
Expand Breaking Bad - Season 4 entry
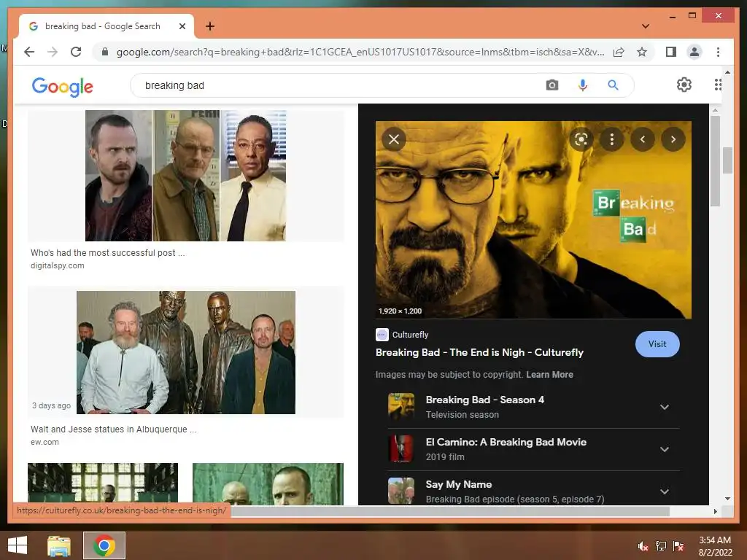pyautogui.click(x=665, y=407)
